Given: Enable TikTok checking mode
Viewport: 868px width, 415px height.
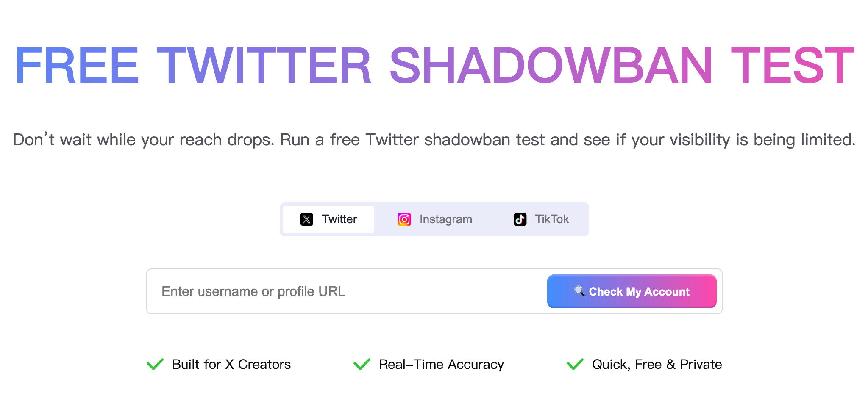Looking at the screenshot, I should pyautogui.click(x=541, y=219).
